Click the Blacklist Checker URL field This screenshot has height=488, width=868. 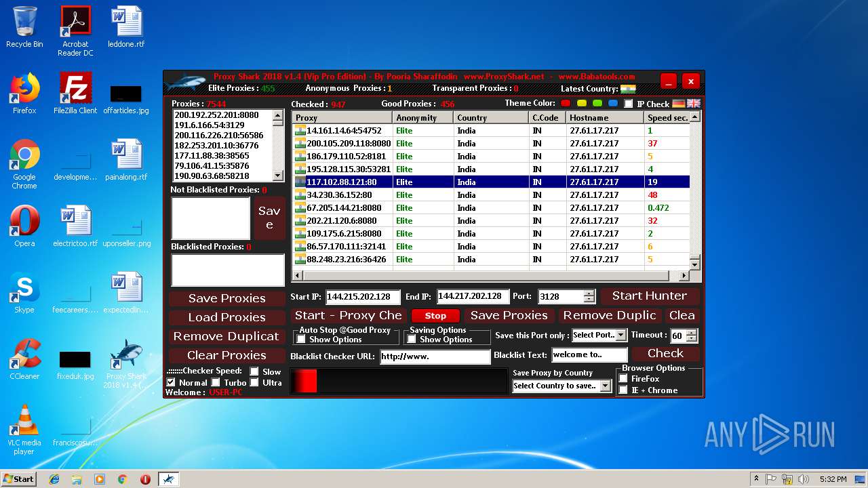435,356
